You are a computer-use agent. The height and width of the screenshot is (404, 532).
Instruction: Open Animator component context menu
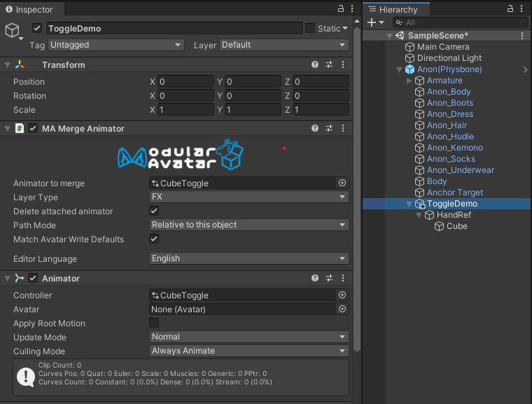(343, 278)
